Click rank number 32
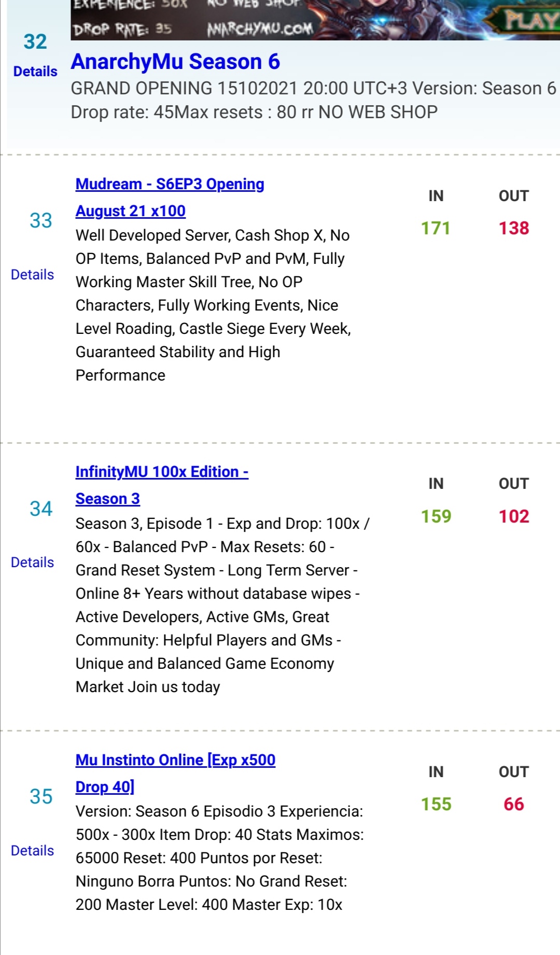 pos(35,42)
